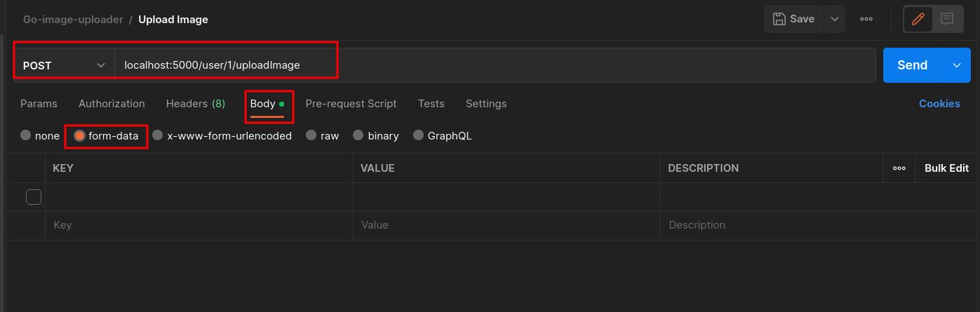Screen dimensions: 980x312
Task: Send the request
Action: click(912, 65)
